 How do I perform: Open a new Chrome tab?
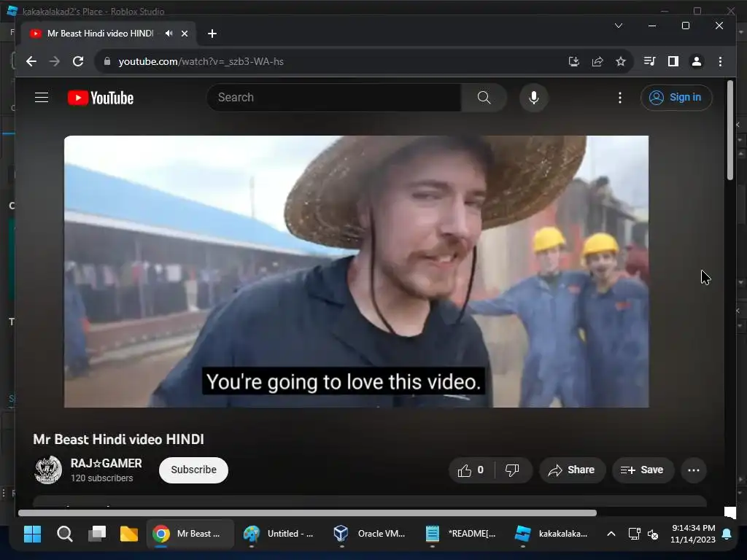212,34
